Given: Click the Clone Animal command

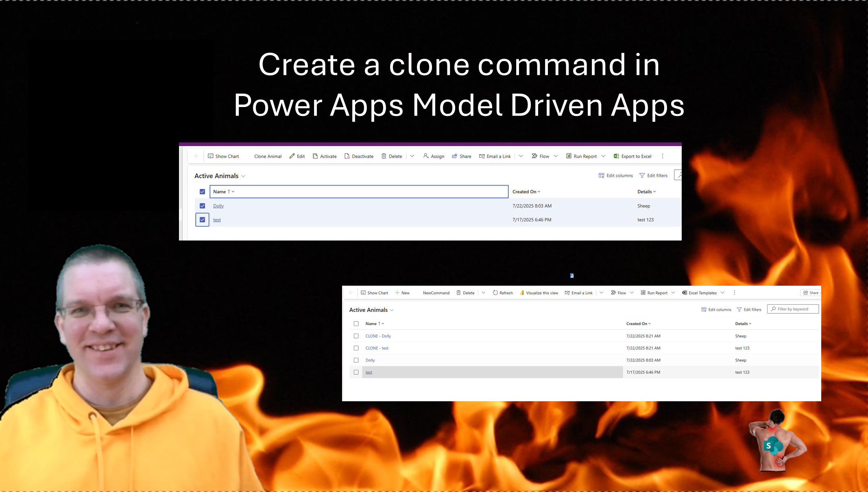Looking at the screenshot, I should 268,156.
